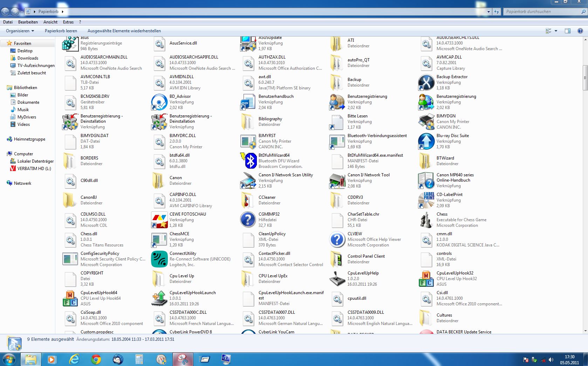This screenshot has height=366, width=588.
Task: Open the Windows Start button
Action: (x=9, y=359)
